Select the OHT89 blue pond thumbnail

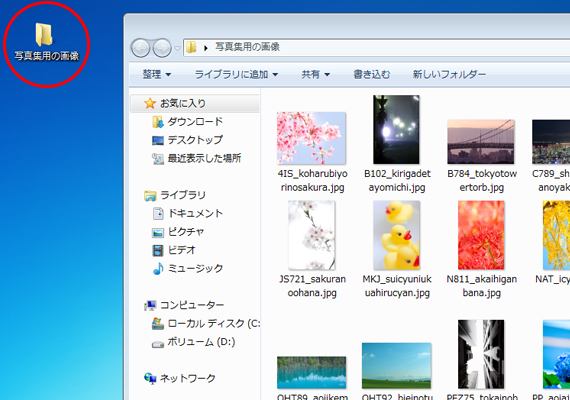tap(312, 373)
